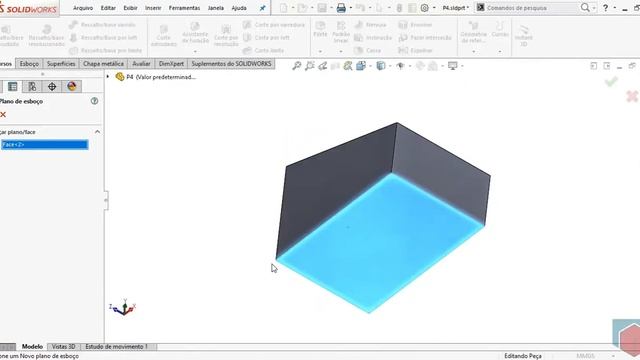Image resolution: width=640 pixels, height=360 pixels.
Task: Open the Editar menu
Action: tap(108, 8)
